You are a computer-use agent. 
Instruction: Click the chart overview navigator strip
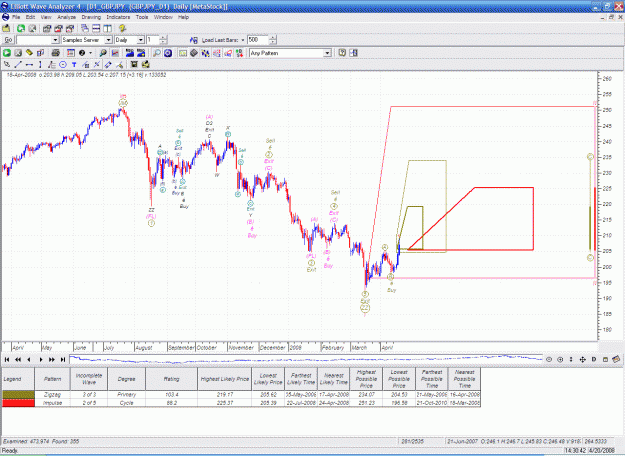pyautogui.click(x=306, y=359)
